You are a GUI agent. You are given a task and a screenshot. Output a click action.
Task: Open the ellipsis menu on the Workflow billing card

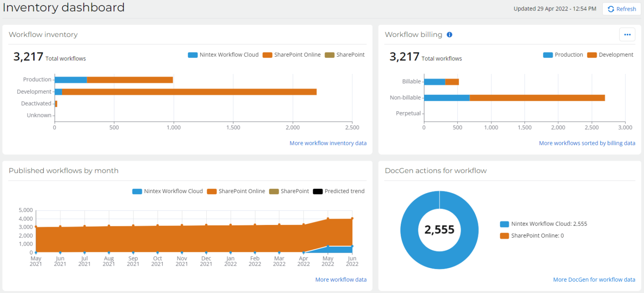point(627,34)
